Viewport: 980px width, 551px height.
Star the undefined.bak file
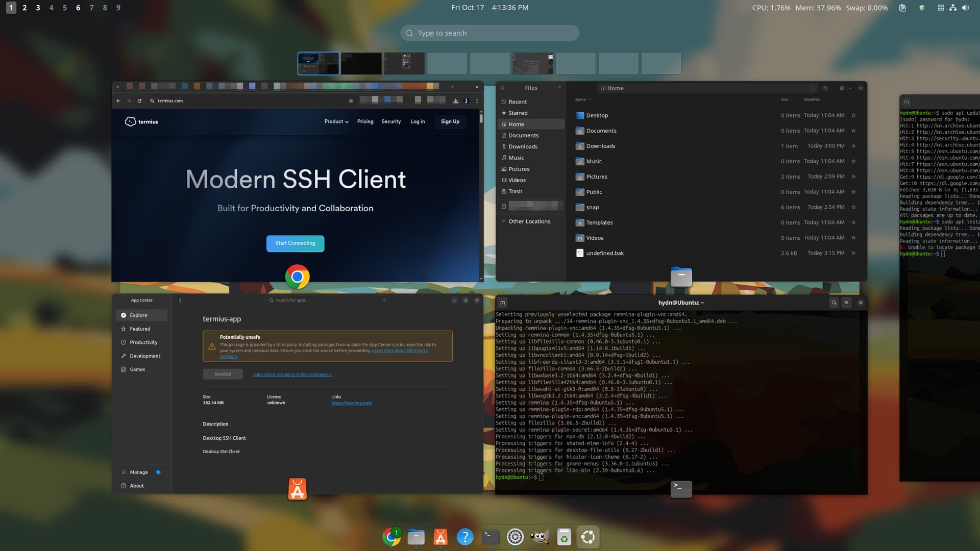[x=853, y=253]
